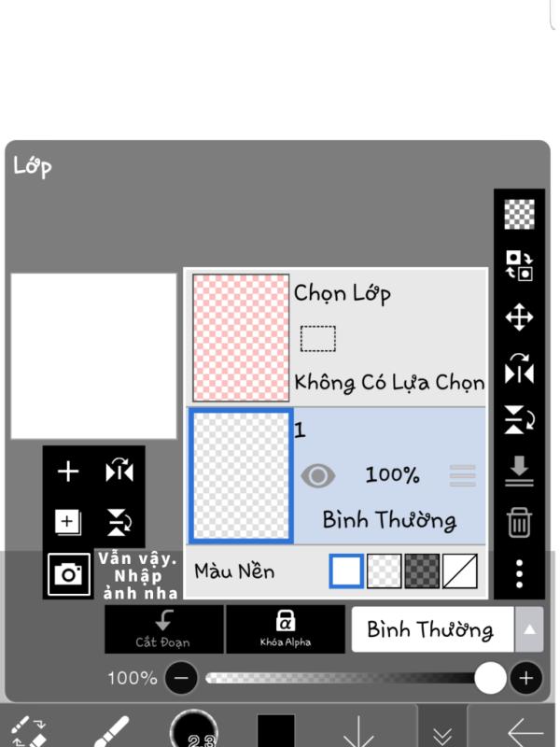Open the Bình Thường blend mode dropdown

[432, 629]
